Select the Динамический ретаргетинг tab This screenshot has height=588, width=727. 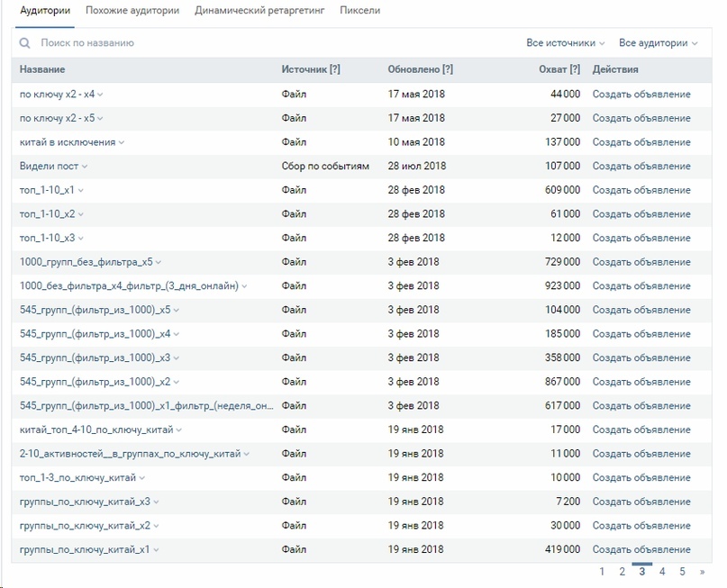(x=259, y=10)
